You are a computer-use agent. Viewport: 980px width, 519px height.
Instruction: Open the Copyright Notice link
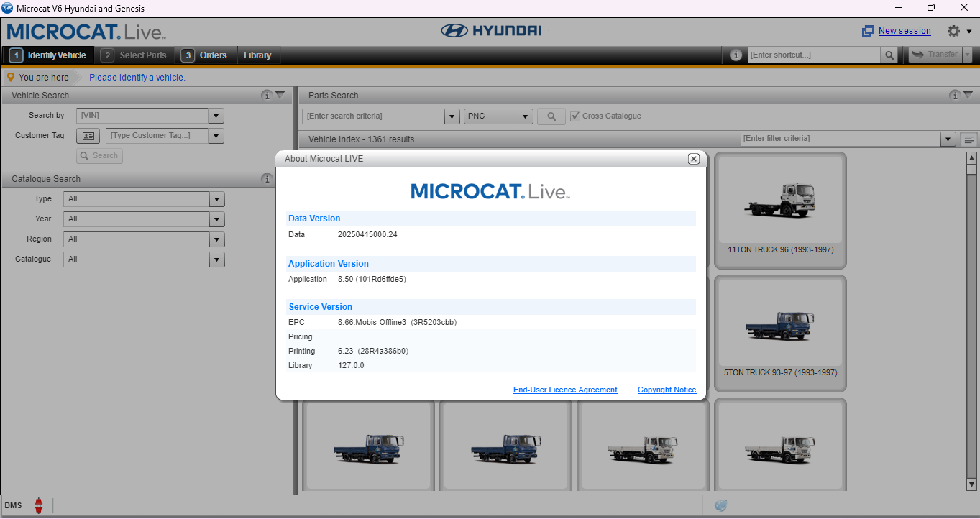click(x=667, y=390)
